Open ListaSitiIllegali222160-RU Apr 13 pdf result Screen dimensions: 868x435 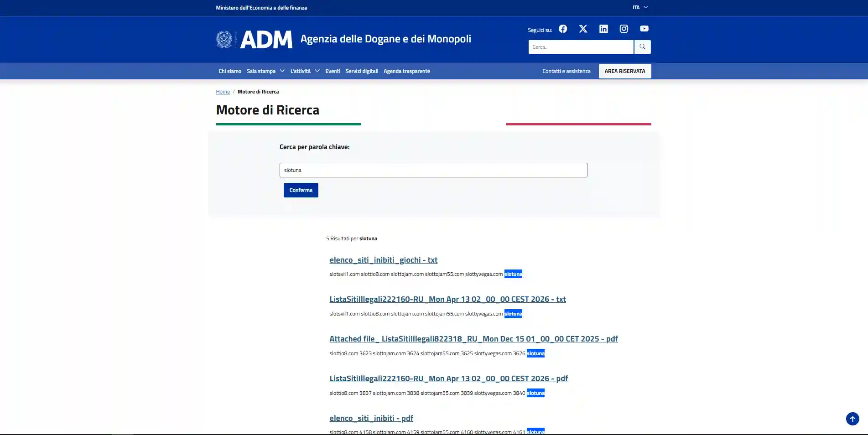[x=448, y=378]
